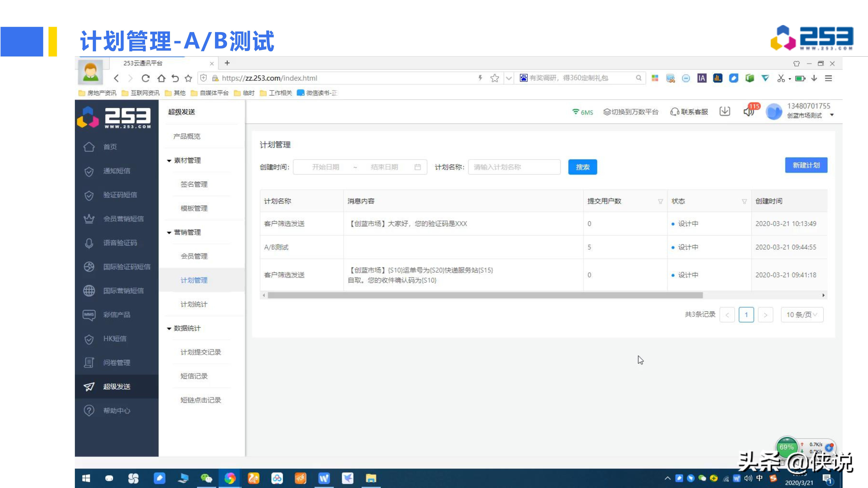
Task: Click the 状态 column filter icon
Action: point(744,201)
